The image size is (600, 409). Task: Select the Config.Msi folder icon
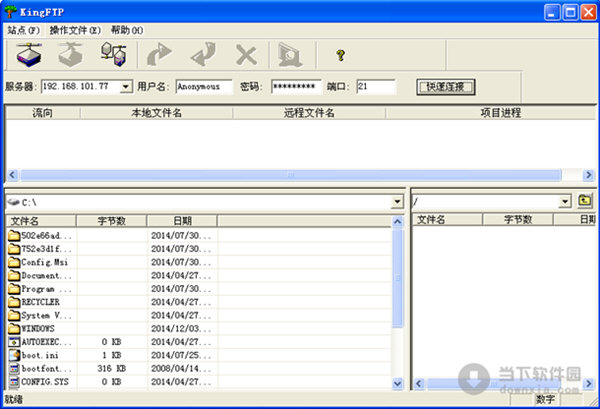pyautogui.click(x=14, y=262)
